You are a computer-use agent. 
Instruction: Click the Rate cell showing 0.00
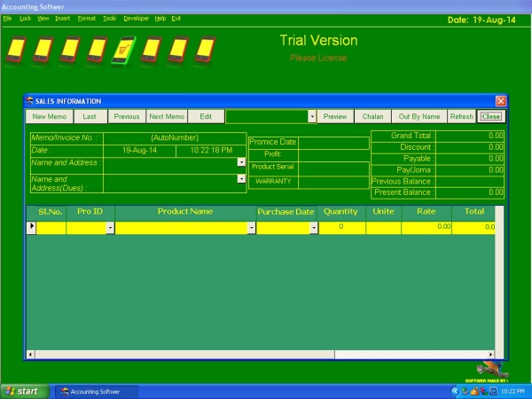click(426, 227)
